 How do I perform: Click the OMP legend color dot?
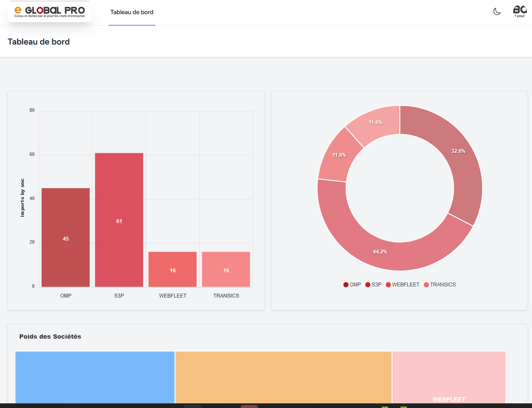click(x=346, y=285)
